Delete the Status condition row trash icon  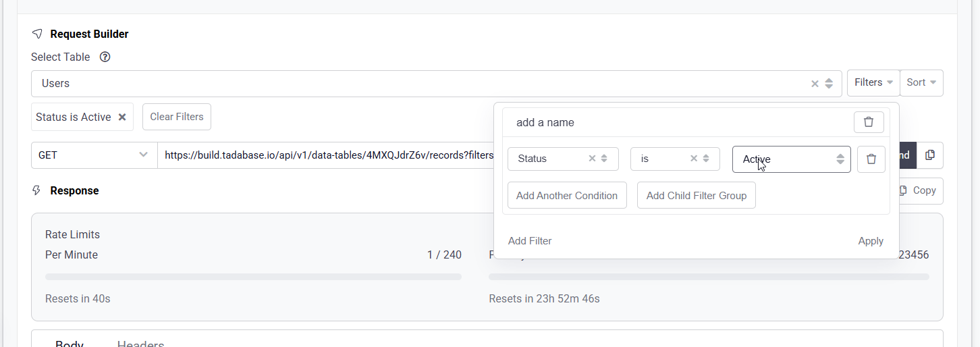click(871, 159)
